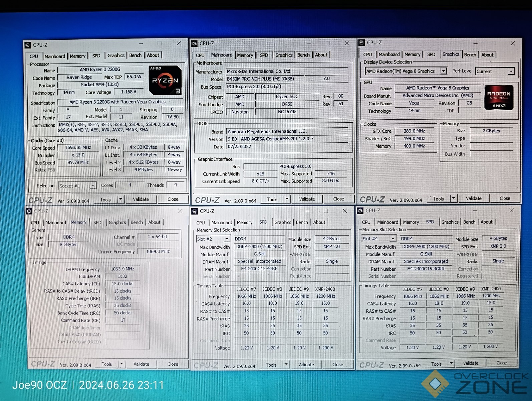Click the BIOS Version field
This screenshot has height=401, width=532.
click(x=287, y=139)
